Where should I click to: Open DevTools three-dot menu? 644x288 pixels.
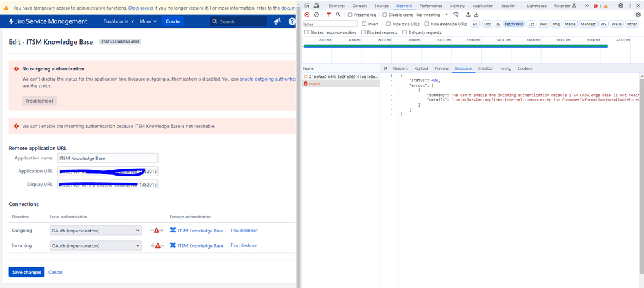pyautogui.click(x=630, y=6)
